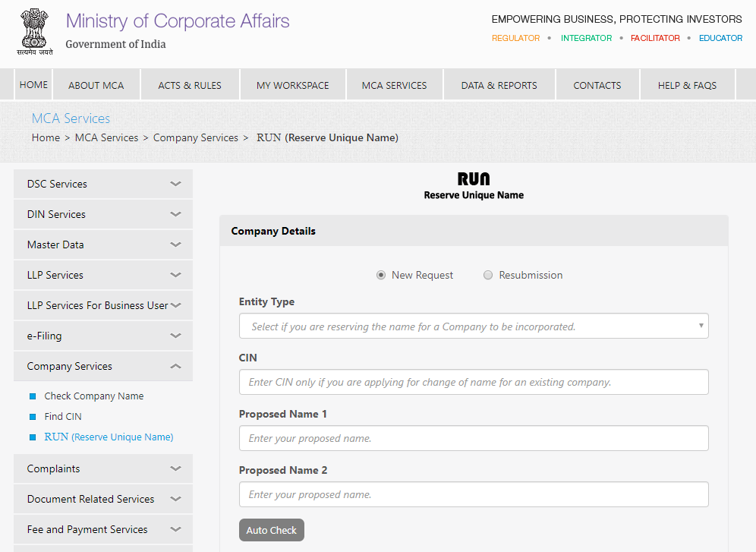
Task: Expand the LLP Services chevron
Action: click(175, 275)
